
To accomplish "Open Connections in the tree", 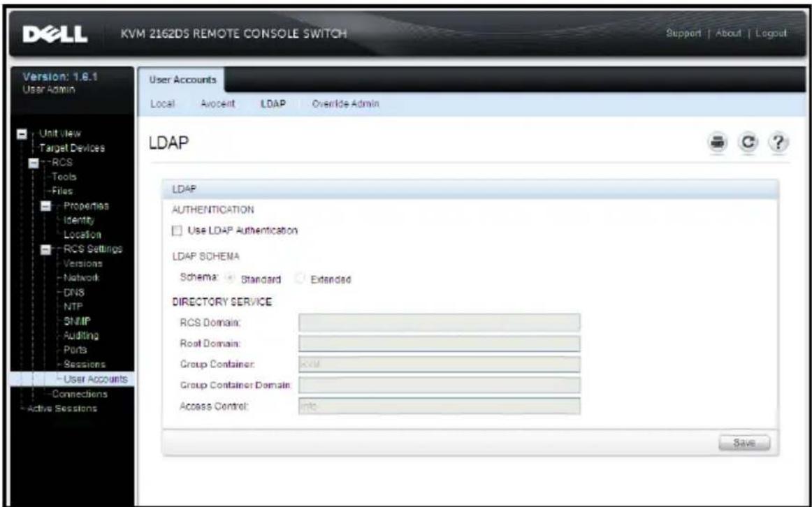I will 80,395.
